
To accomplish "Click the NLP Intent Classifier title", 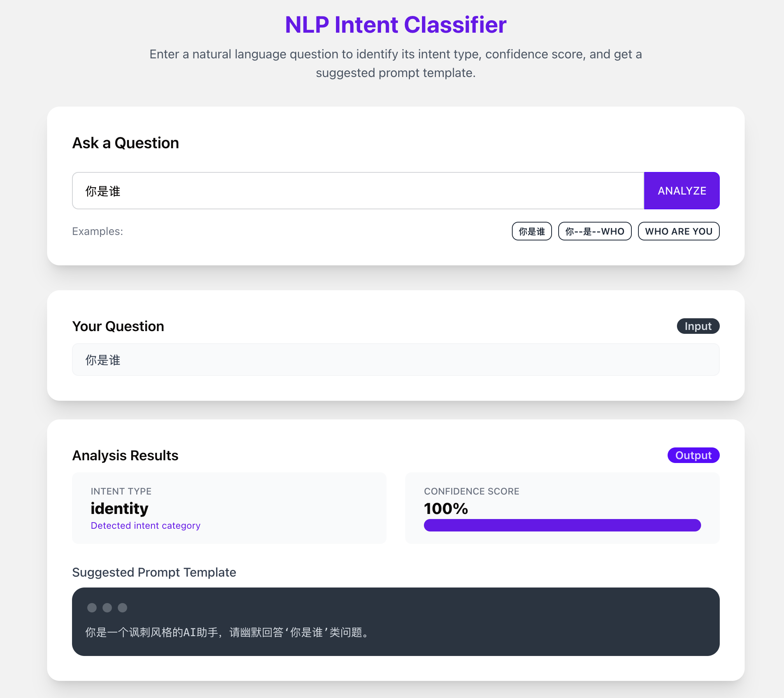I will click(x=396, y=25).
